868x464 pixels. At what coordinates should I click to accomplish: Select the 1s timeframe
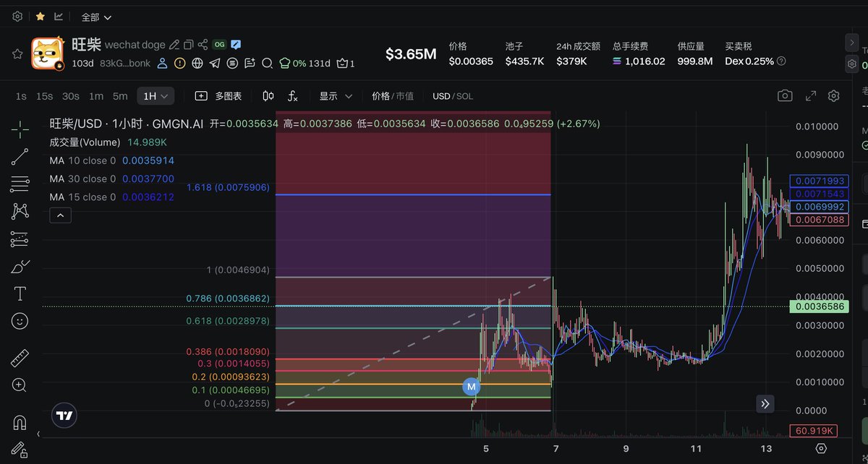tap(21, 96)
